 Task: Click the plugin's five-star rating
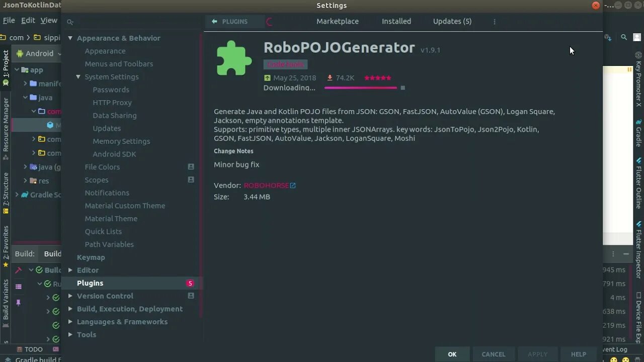[x=378, y=78]
